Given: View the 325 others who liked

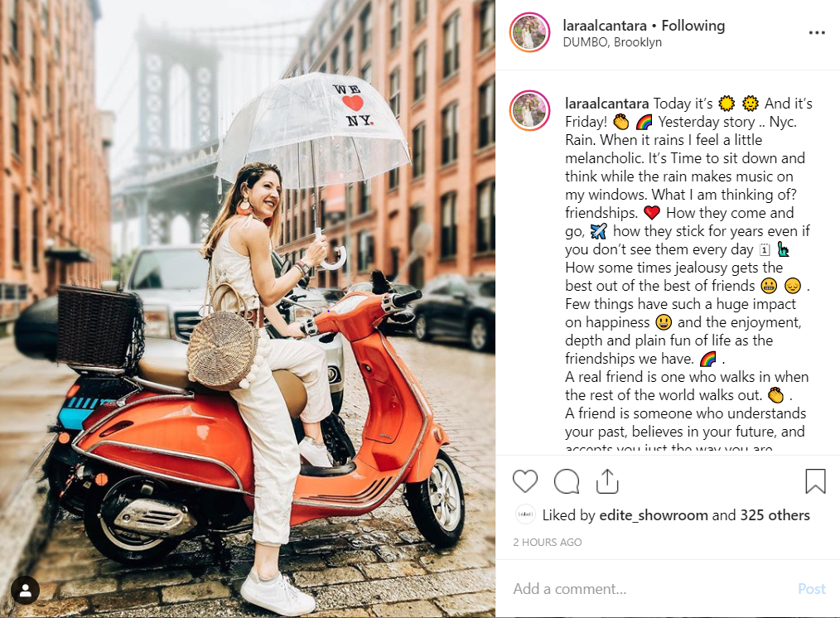Looking at the screenshot, I should [x=775, y=515].
